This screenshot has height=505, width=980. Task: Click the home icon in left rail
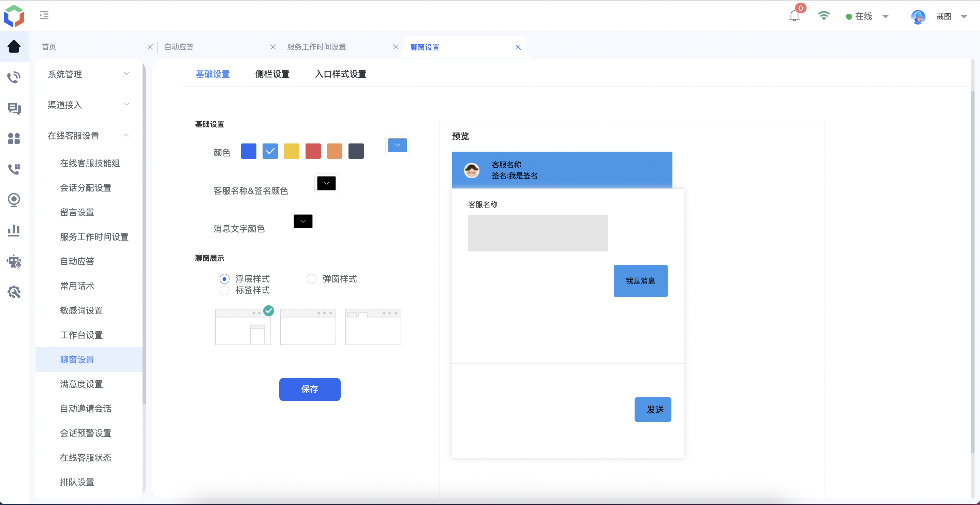[14, 46]
